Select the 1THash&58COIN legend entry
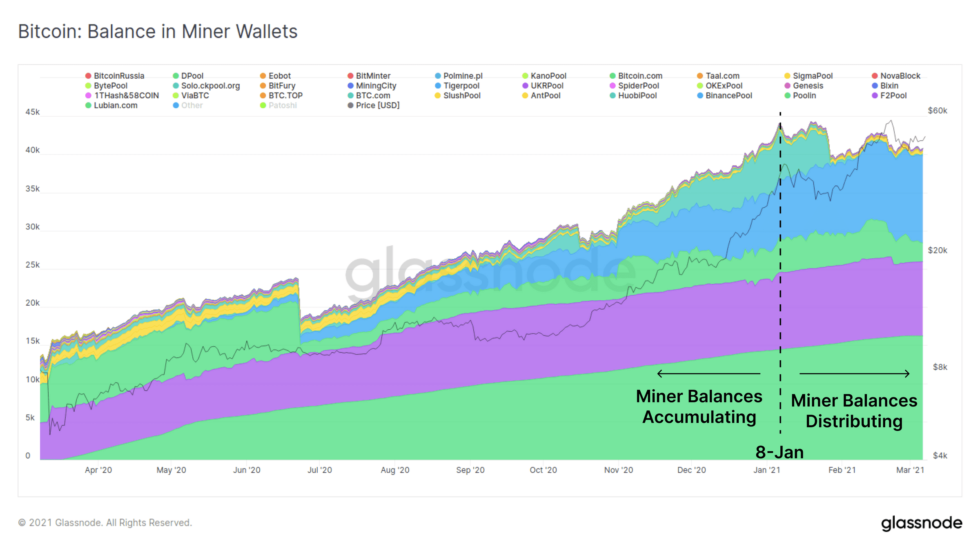This screenshot has height=548, width=980. [122, 95]
